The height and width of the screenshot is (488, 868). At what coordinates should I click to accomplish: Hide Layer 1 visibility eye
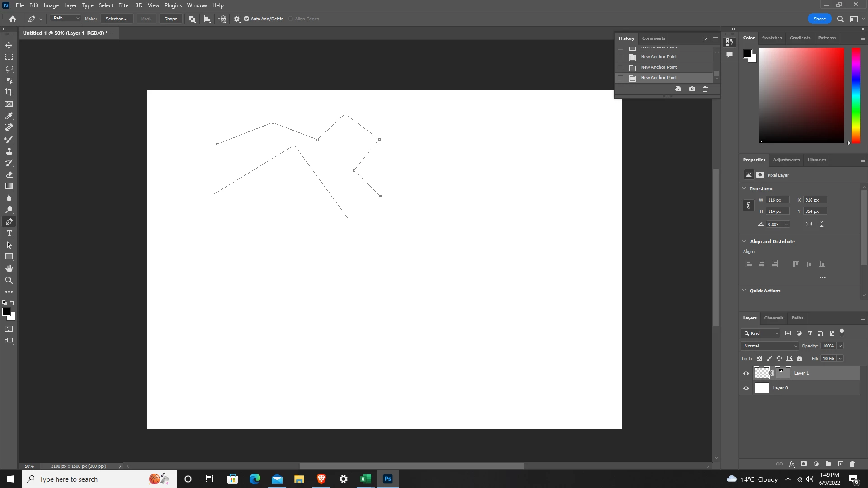(x=746, y=373)
